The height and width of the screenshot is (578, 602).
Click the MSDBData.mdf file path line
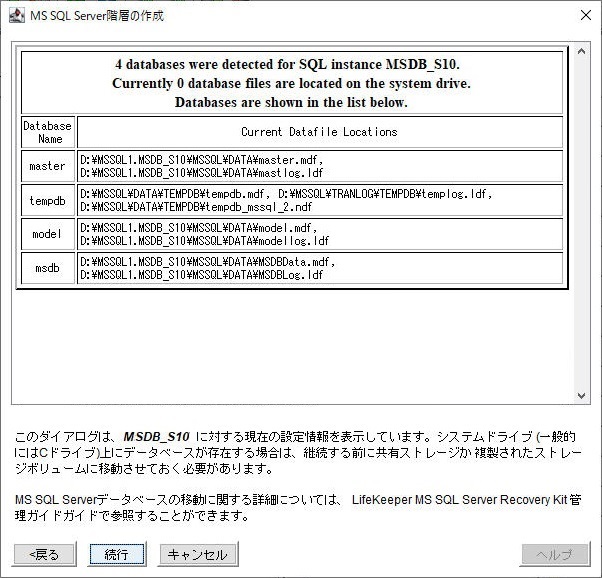pyautogui.click(x=208, y=262)
